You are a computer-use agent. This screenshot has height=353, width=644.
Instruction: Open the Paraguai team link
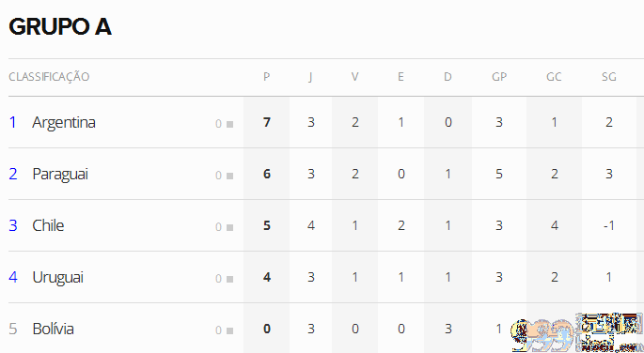pos(60,175)
